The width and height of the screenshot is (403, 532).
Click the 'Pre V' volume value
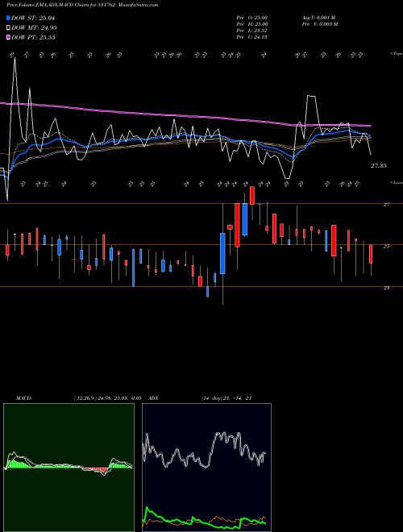tap(320, 24)
